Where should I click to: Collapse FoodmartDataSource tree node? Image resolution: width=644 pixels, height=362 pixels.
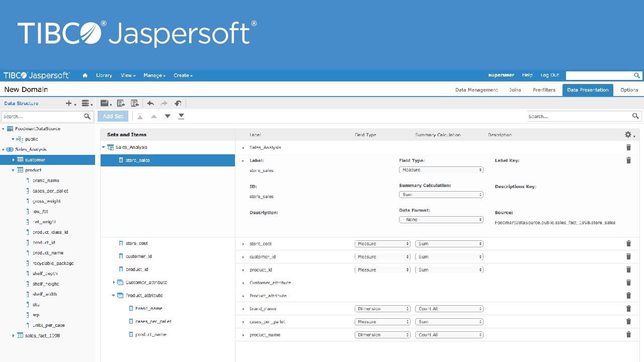click(4, 129)
